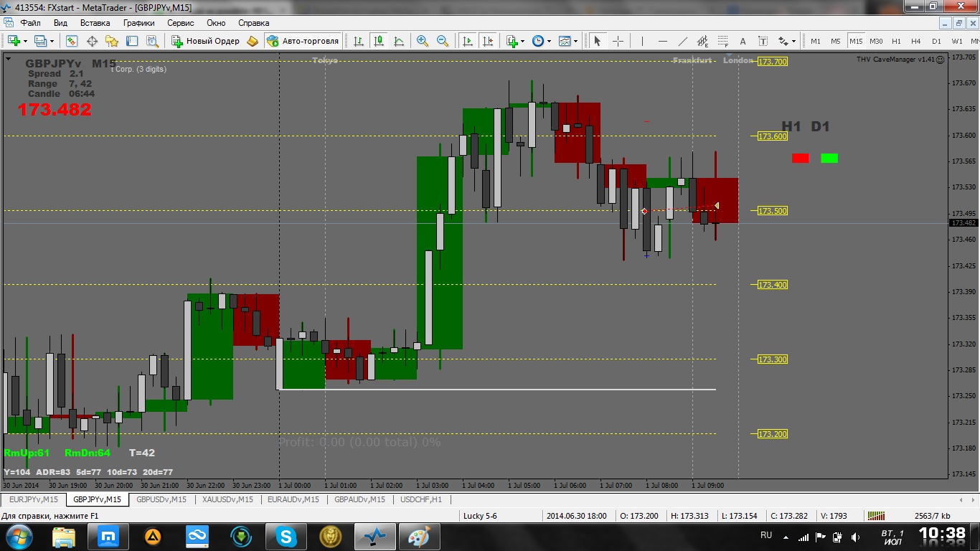This screenshot has height=551, width=980.
Task: Open a new chart window icon
Action: pyautogui.click(x=14, y=41)
